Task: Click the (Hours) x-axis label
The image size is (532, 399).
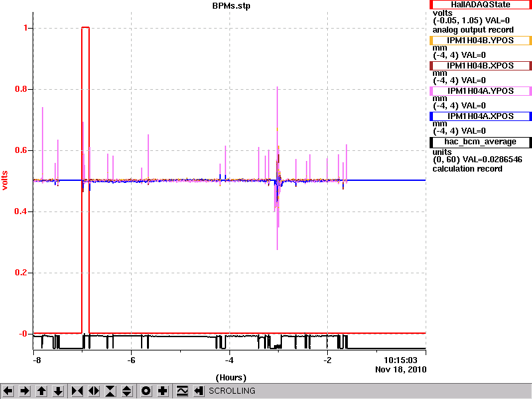Action: pyautogui.click(x=231, y=377)
